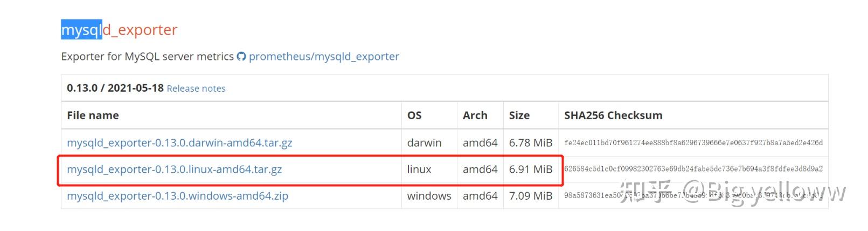Open Release notes for version 0.13.0
This screenshot has width=868, height=231.
tap(196, 89)
